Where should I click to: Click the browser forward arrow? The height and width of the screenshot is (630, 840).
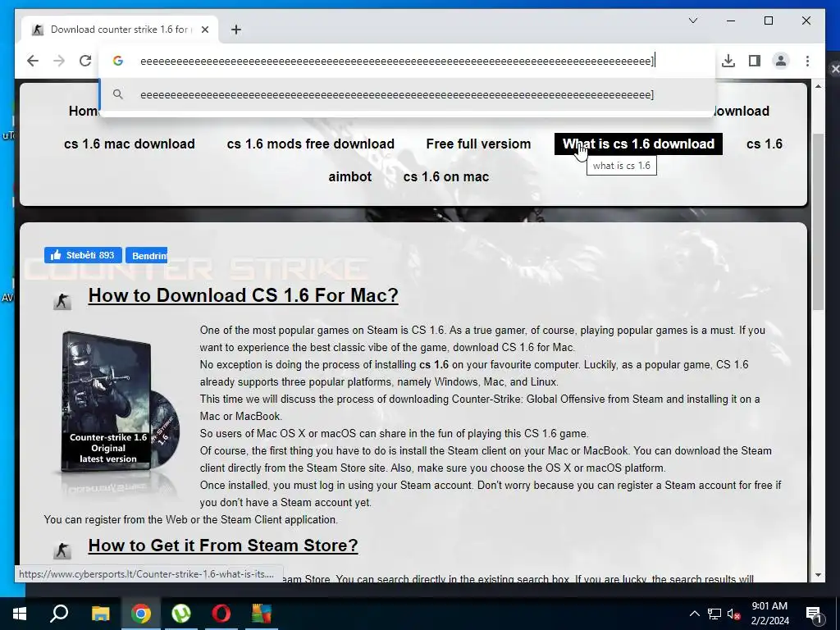(x=59, y=61)
